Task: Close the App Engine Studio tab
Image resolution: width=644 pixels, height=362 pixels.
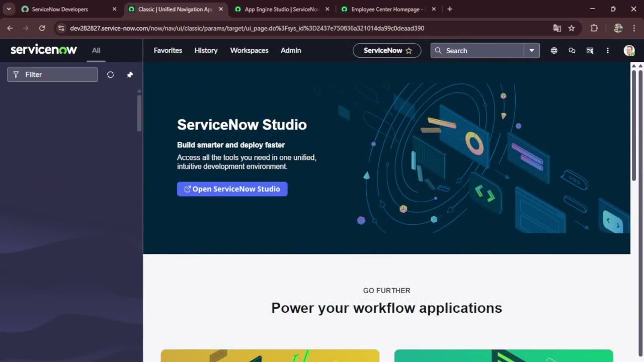Action: [328, 9]
